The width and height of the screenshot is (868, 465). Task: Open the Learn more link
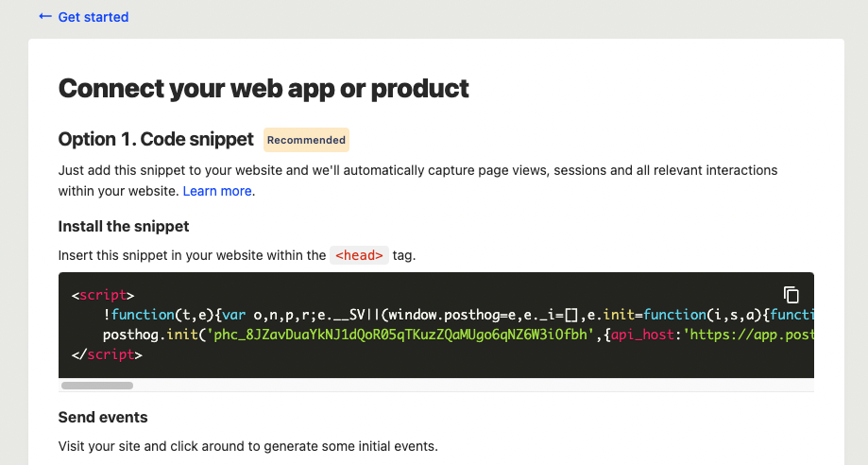217,191
